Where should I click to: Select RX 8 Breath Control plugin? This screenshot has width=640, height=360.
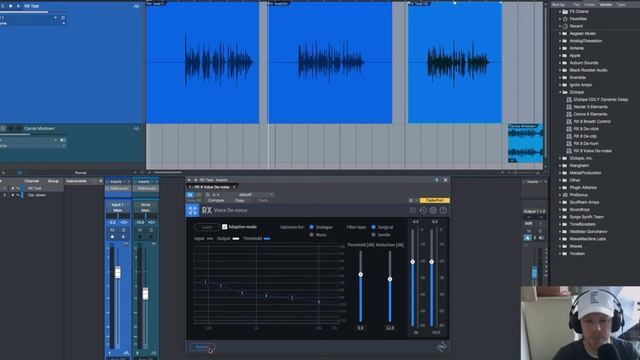click(592, 122)
